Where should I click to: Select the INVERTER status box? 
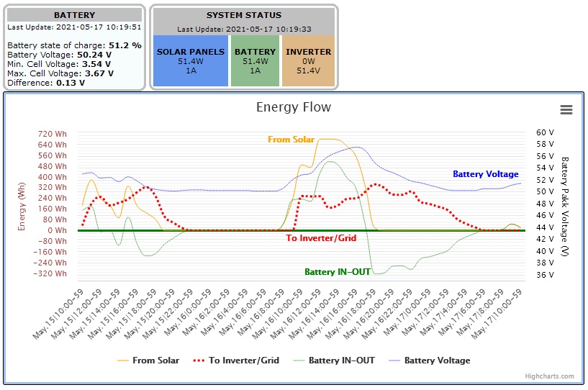(x=308, y=60)
